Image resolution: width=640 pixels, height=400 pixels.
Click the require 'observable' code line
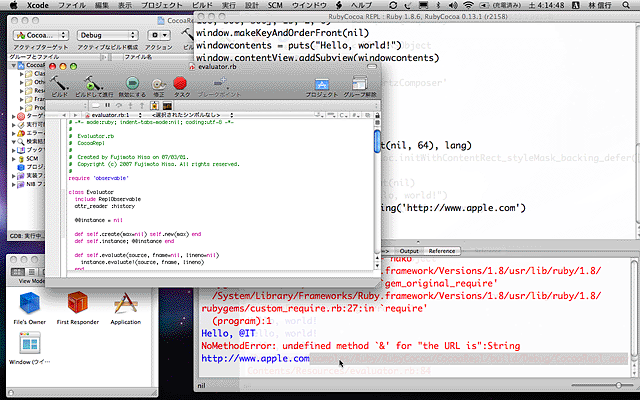point(98,178)
